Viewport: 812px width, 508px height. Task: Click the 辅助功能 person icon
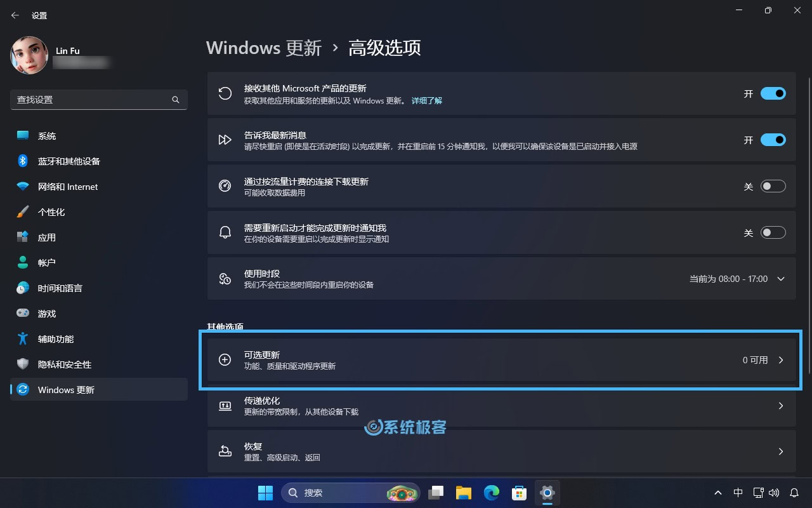tap(23, 338)
